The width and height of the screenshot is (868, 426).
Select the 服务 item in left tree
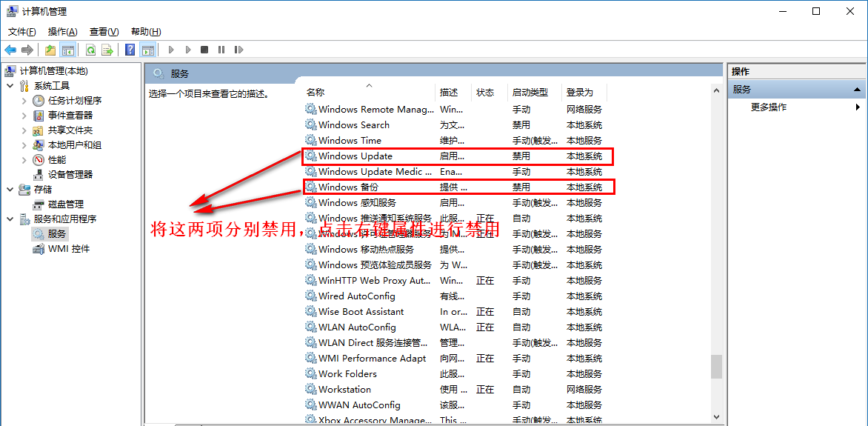coord(57,234)
